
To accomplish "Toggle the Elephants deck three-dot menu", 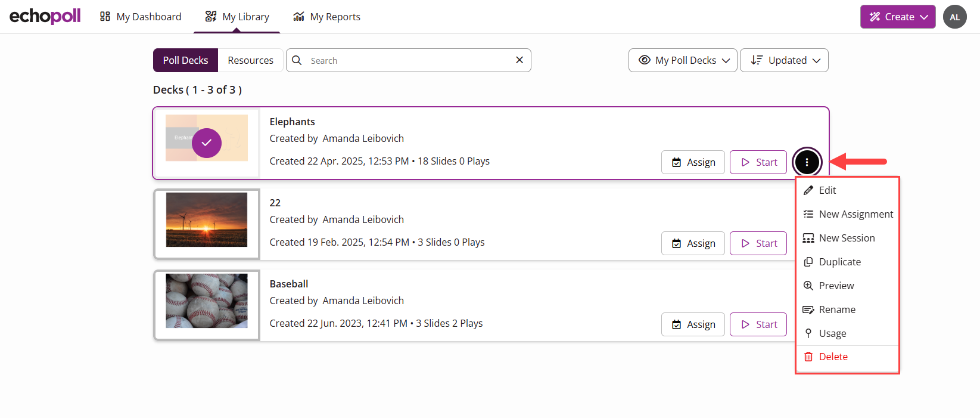I will coord(807,162).
